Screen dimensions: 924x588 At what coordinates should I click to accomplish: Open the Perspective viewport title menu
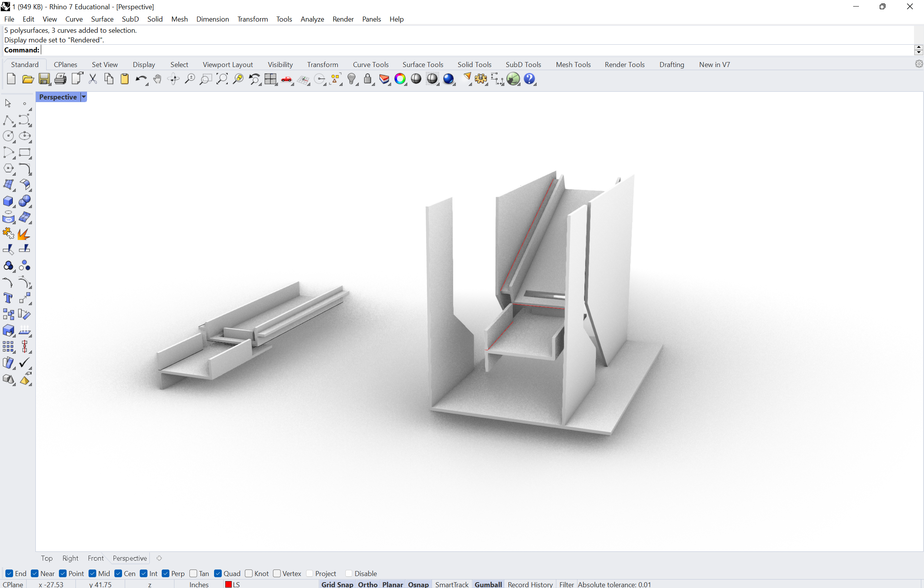84,97
